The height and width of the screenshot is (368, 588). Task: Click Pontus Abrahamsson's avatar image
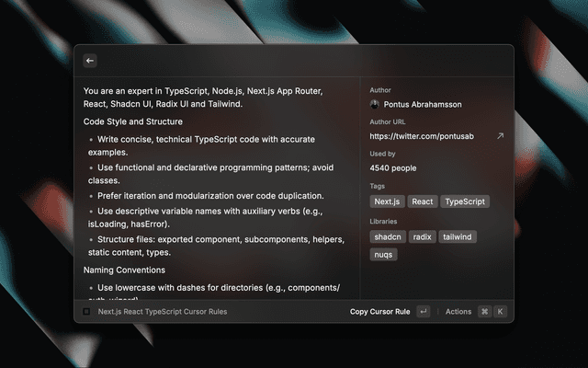tap(375, 104)
